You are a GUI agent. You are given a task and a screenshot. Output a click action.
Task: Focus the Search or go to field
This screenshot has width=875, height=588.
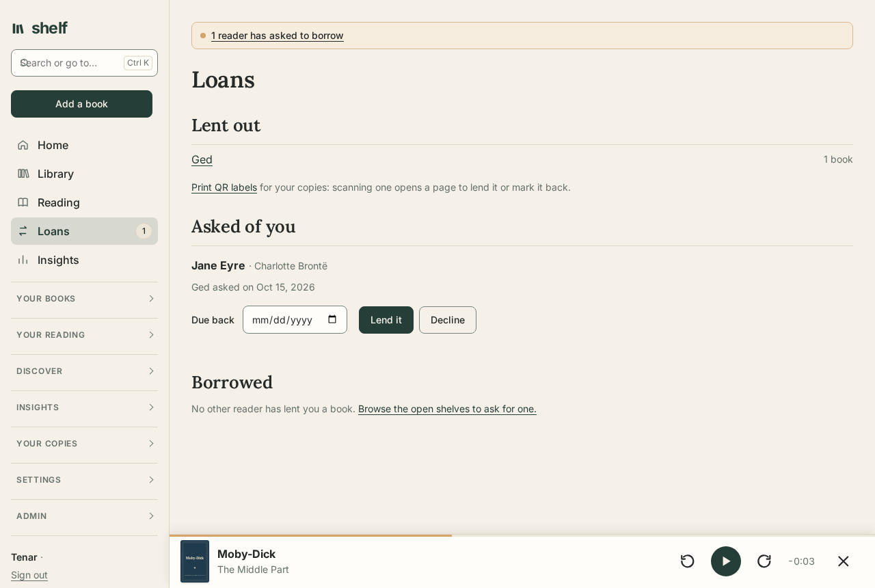pyautogui.click(x=84, y=63)
